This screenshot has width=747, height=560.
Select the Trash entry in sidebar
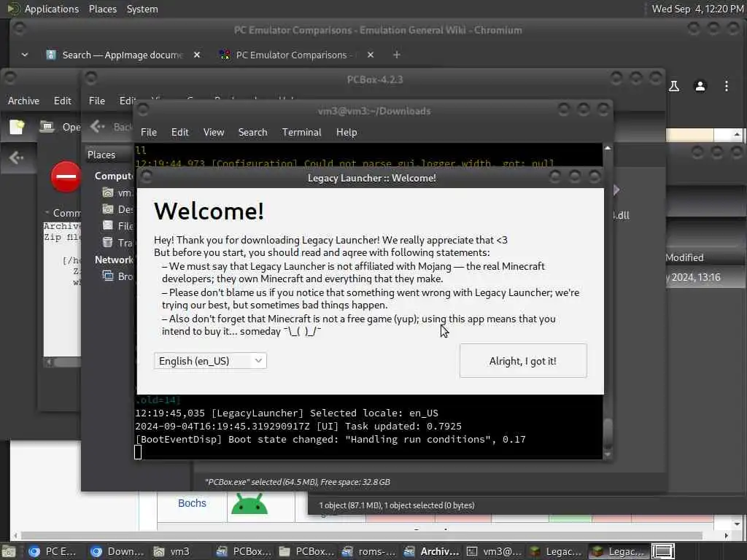tap(117, 243)
